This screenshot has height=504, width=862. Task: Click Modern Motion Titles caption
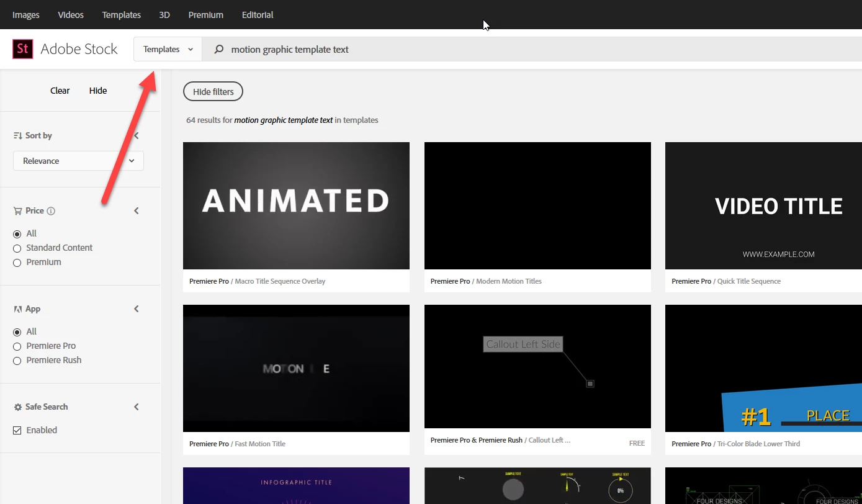(x=509, y=281)
